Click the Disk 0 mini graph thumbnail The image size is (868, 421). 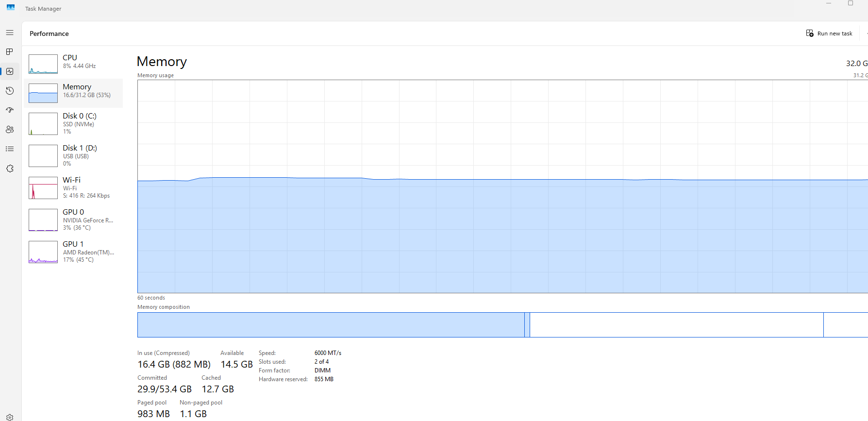[x=43, y=124]
